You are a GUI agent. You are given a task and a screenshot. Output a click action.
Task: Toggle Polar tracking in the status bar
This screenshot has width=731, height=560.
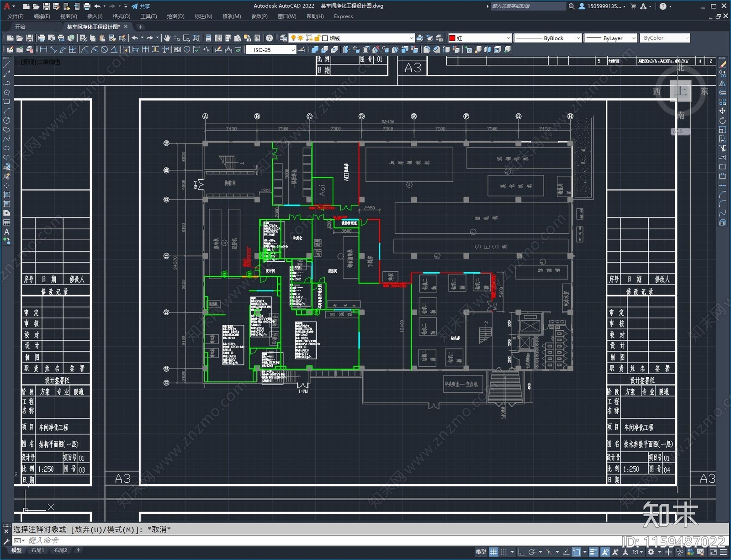coord(532,552)
